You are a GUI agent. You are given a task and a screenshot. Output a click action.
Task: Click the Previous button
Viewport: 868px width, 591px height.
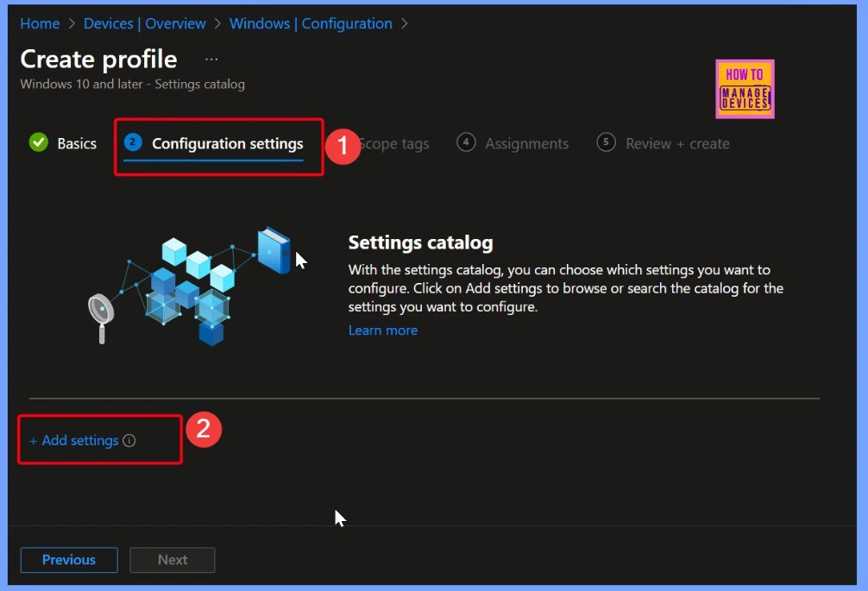click(x=69, y=560)
